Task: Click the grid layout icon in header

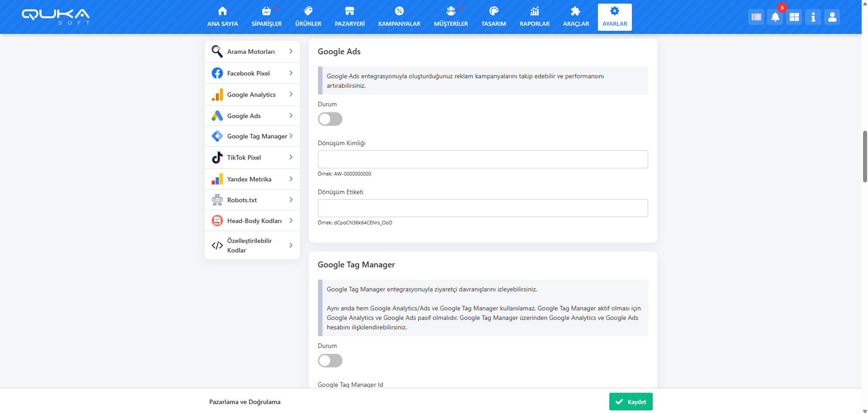Action: click(x=794, y=17)
